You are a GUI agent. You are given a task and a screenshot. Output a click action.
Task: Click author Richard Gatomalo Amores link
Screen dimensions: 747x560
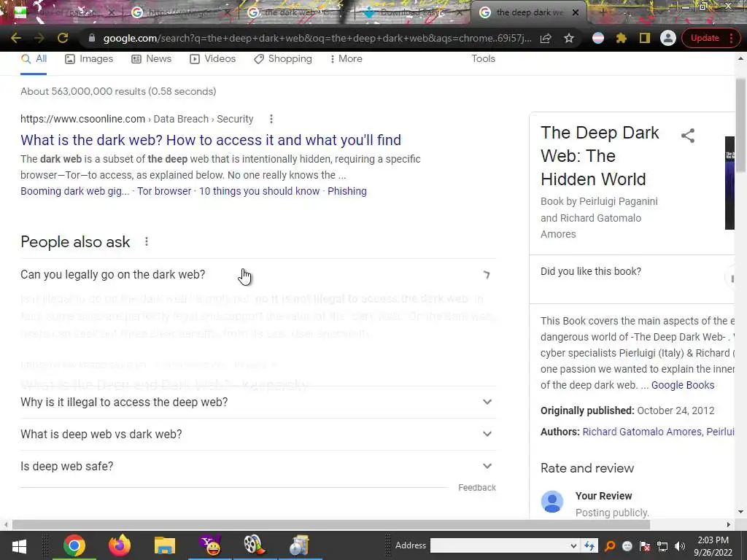(641, 432)
